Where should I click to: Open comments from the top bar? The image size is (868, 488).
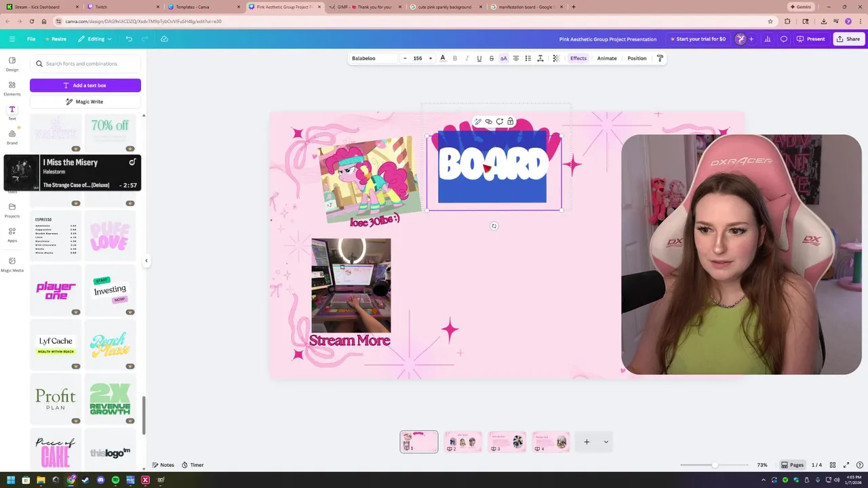tap(784, 39)
